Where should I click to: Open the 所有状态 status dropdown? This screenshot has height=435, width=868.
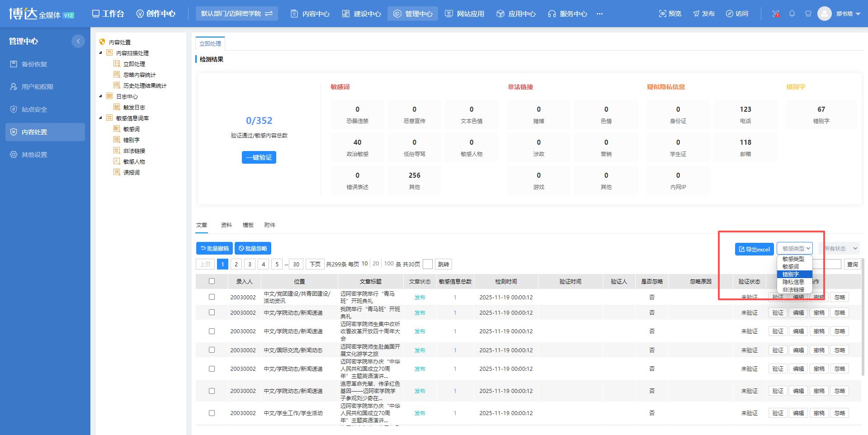point(840,248)
